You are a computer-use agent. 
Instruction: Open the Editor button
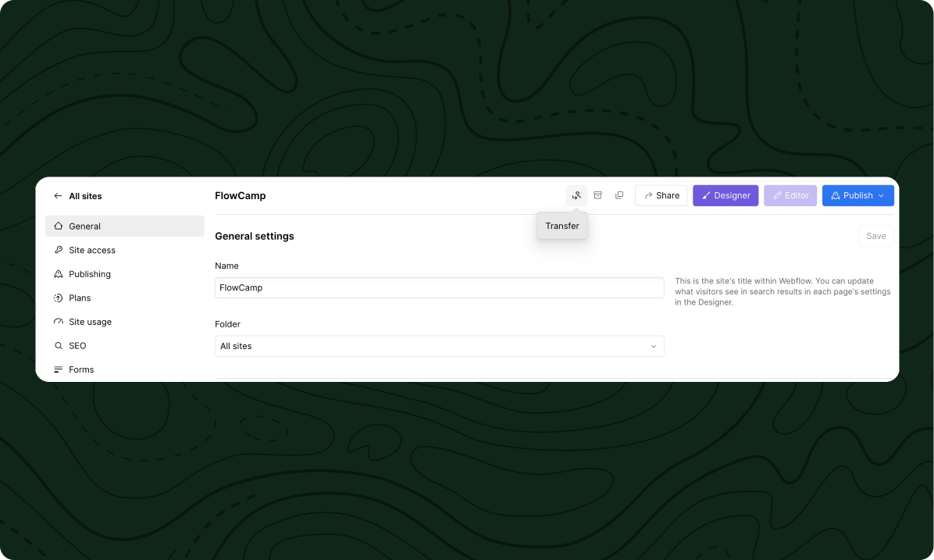pos(790,195)
